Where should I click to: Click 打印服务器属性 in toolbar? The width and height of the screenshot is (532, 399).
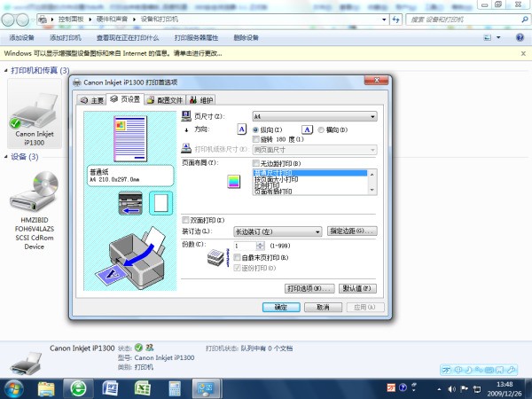pyautogui.click(x=196, y=37)
